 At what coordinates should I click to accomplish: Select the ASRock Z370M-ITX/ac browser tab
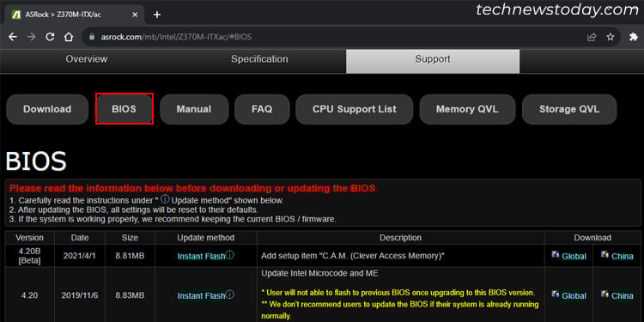pos(72,15)
